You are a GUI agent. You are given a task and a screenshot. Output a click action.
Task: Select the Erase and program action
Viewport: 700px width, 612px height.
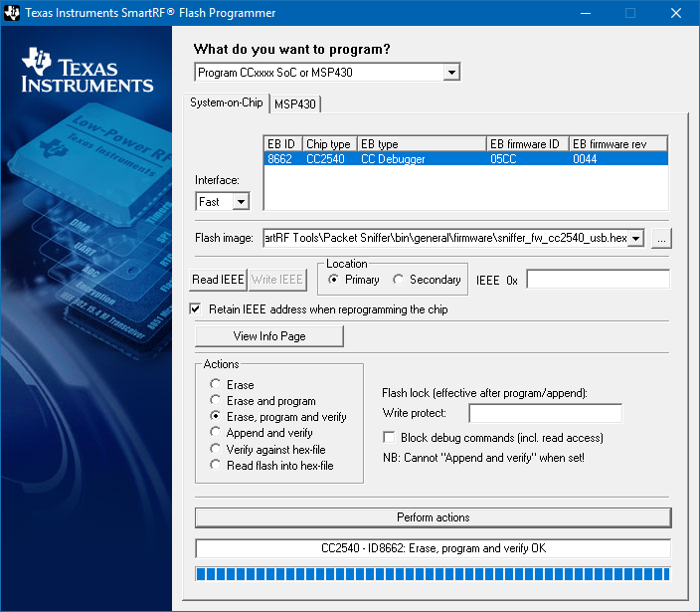pos(215,400)
